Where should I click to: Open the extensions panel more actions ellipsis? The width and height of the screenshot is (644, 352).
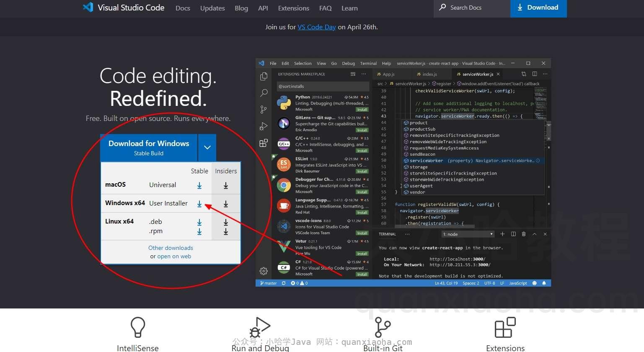pos(364,74)
